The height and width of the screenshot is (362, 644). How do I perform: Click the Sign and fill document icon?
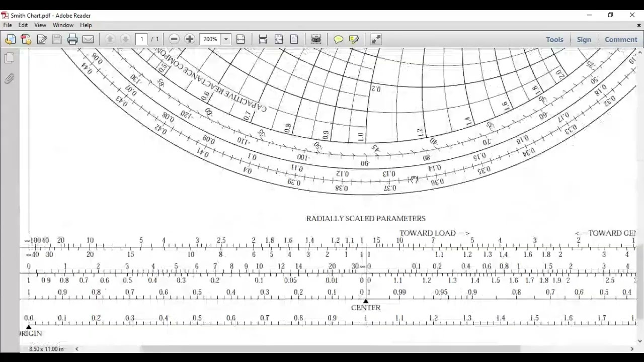(42, 39)
